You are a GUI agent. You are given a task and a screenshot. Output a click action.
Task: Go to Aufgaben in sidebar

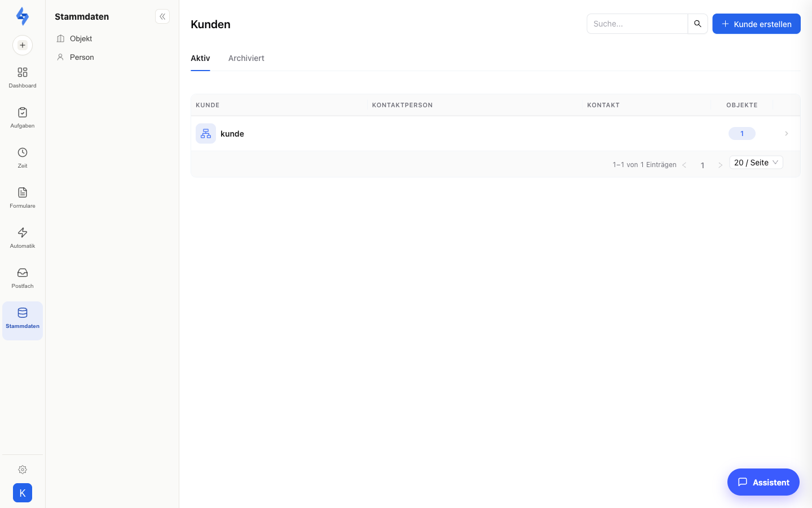tap(23, 118)
